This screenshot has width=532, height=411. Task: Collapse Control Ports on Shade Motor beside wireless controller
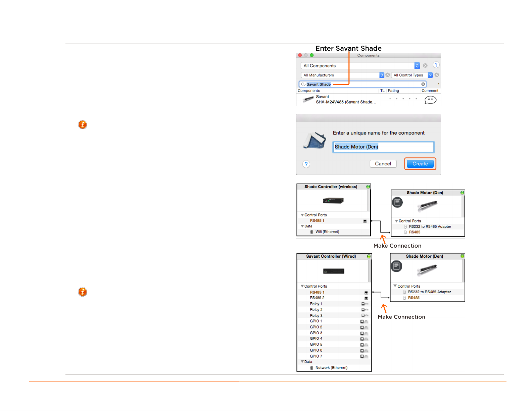[x=396, y=221]
